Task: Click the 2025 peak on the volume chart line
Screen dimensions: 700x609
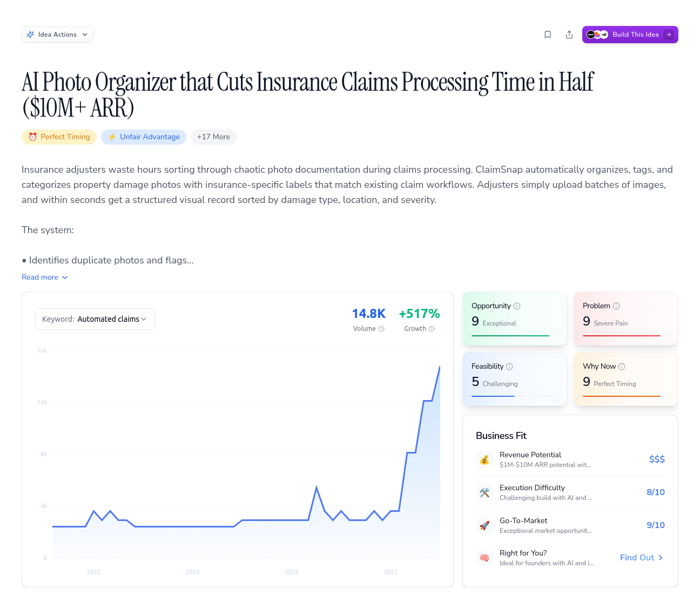Action: 440,367
